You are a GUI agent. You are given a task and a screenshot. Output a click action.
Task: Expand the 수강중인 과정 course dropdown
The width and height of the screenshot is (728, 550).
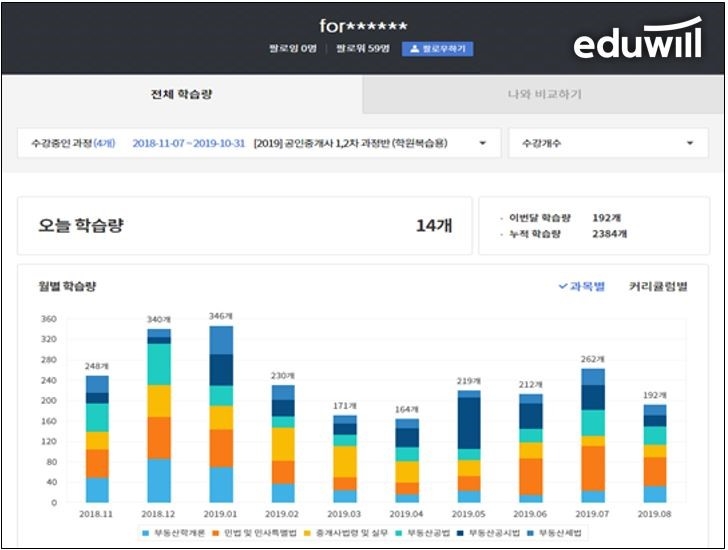[x=258, y=143]
